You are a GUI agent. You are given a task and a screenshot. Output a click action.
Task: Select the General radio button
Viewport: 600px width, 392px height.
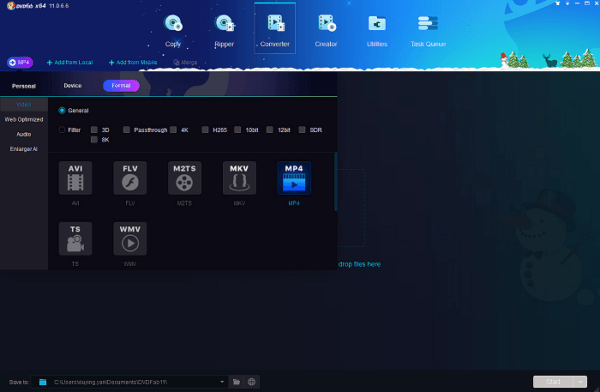click(62, 110)
